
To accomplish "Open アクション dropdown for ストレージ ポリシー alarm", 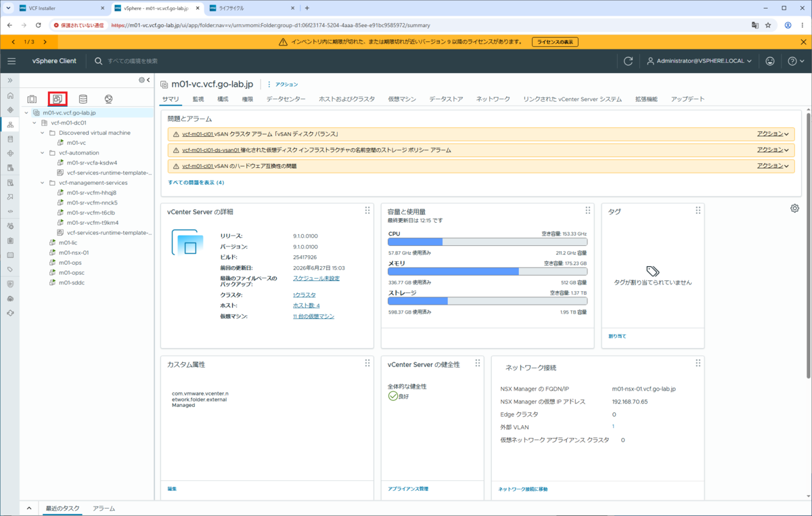I will (x=773, y=150).
